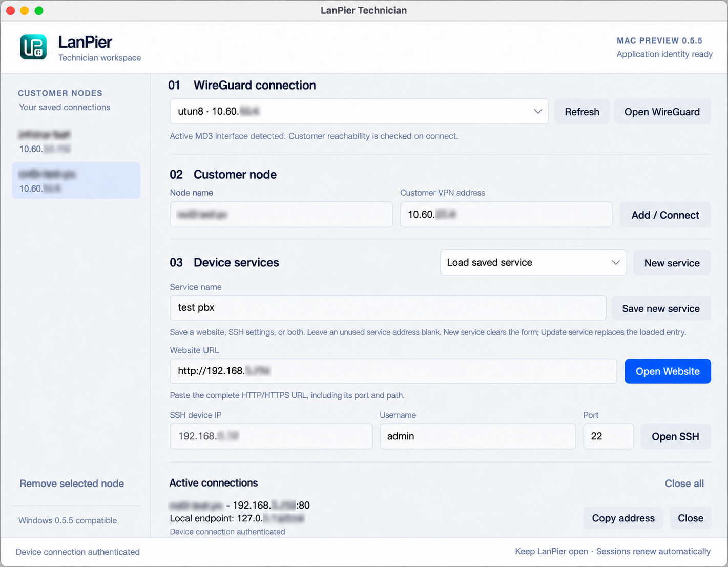Viewport: 728px width, 567px height.
Task: Click Remove selected node
Action: click(72, 484)
